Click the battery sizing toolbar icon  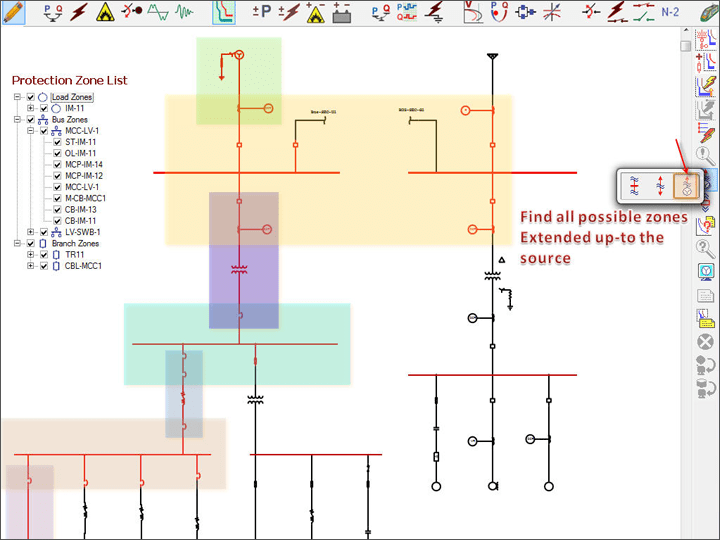[x=341, y=13]
